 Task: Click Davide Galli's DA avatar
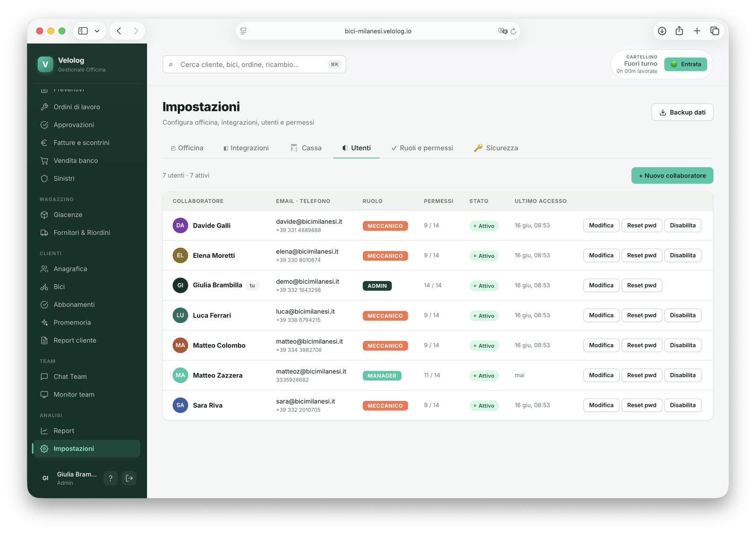click(180, 225)
